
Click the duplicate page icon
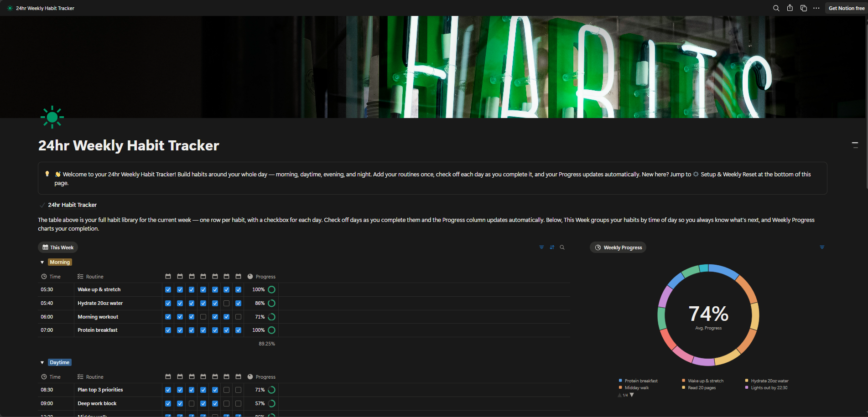click(803, 8)
